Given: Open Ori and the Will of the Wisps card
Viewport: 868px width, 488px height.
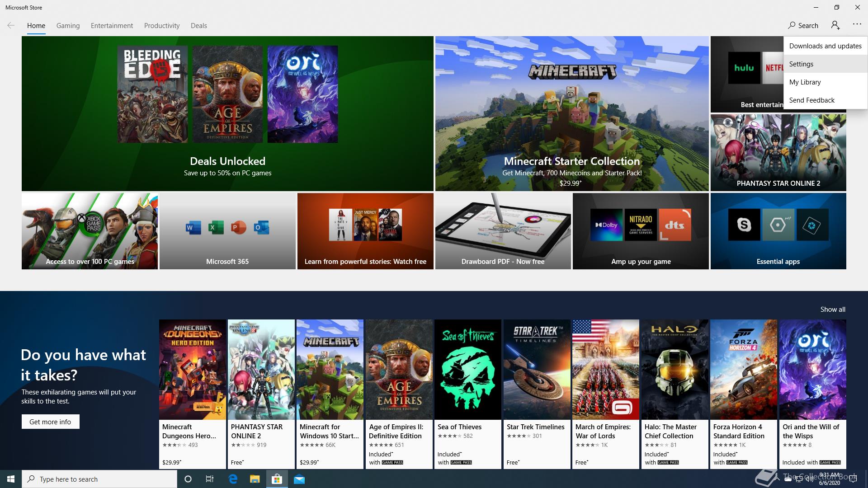Looking at the screenshot, I should 813,394.
